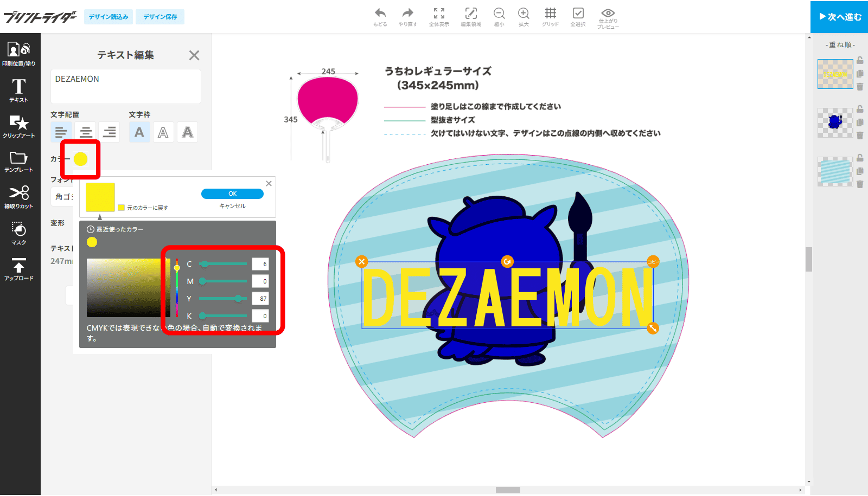Toggle lock on striped background layer
The image size is (868, 496).
coord(860,158)
